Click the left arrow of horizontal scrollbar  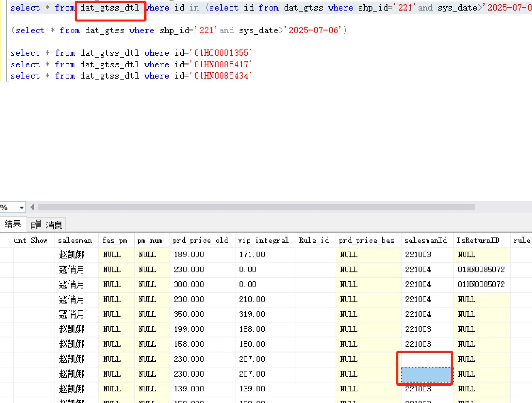coord(32,207)
